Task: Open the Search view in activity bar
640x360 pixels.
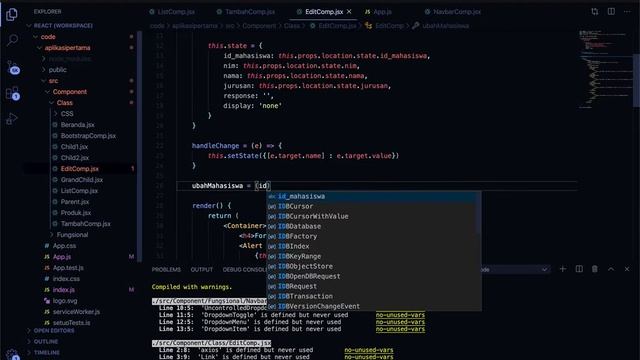Action: 12,40
